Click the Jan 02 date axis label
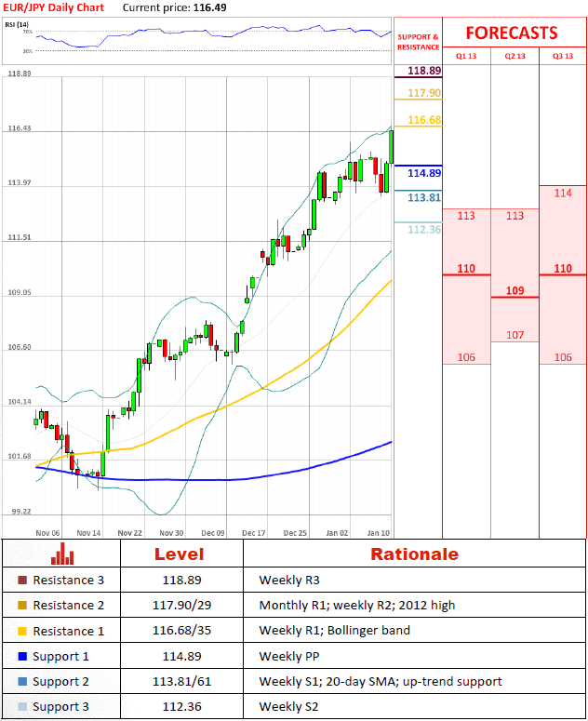This screenshot has height=721, width=588. coord(337,533)
